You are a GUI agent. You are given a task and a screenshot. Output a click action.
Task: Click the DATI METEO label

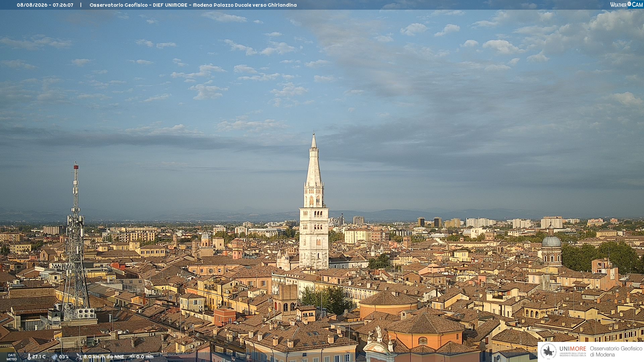[12, 357]
